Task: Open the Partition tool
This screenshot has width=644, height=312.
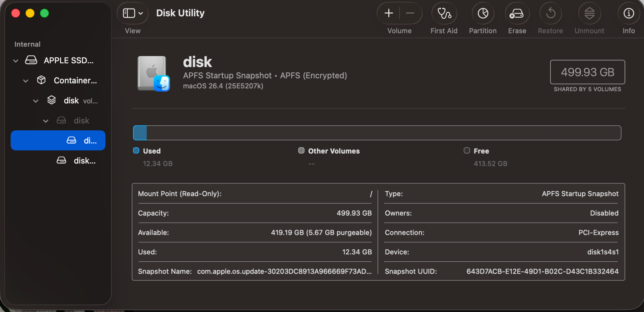Action: pyautogui.click(x=483, y=14)
